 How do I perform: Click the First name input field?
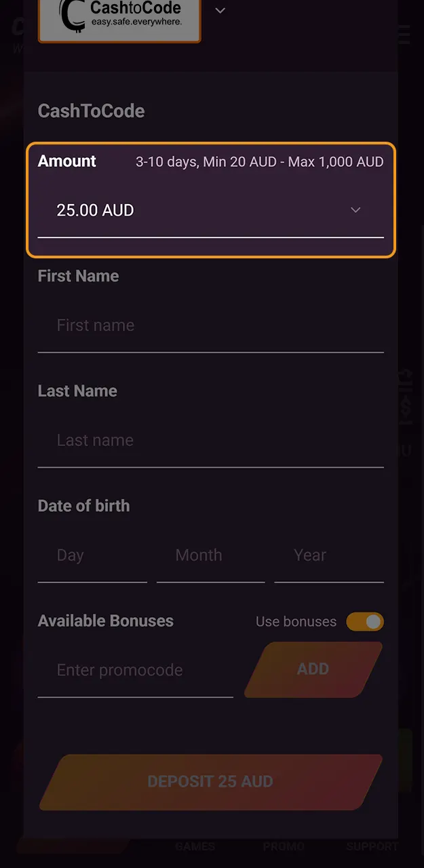point(210,325)
